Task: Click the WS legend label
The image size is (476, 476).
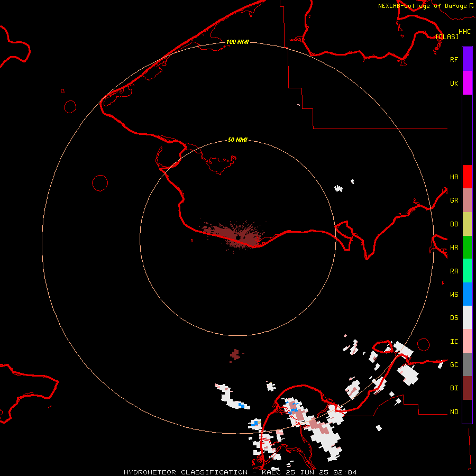Action: tap(454, 295)
